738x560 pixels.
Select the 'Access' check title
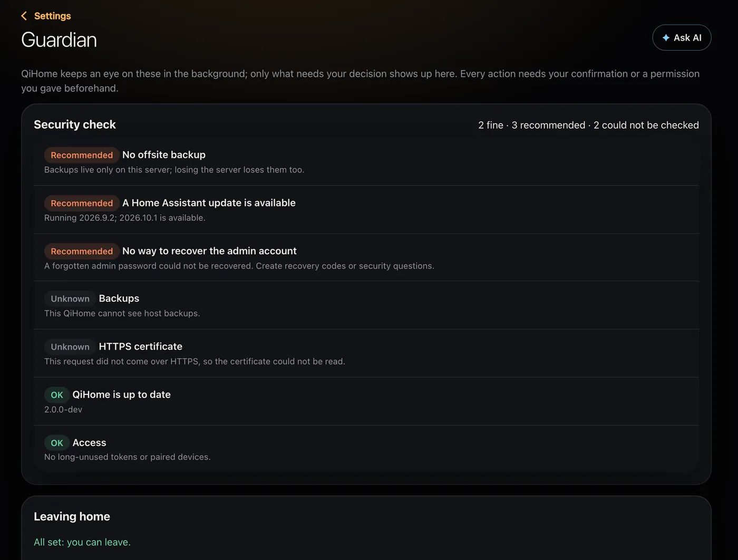[90, 443]
